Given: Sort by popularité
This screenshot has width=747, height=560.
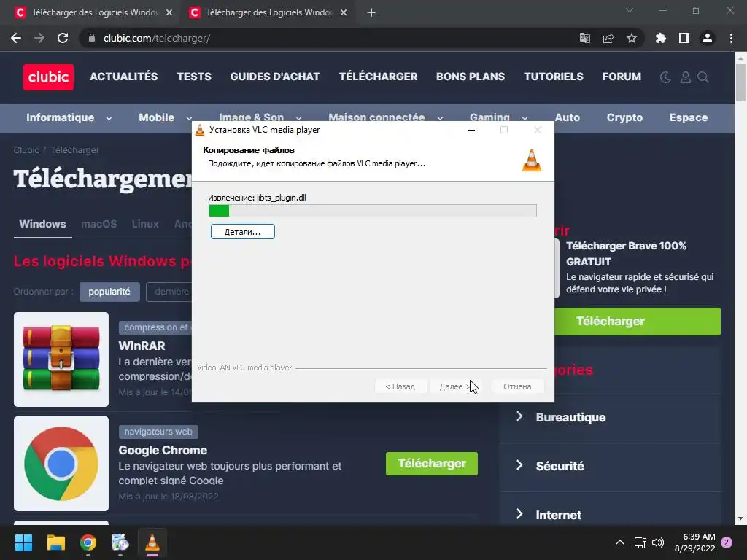Looking at the screenshot, I should click(x=109, y=292).
